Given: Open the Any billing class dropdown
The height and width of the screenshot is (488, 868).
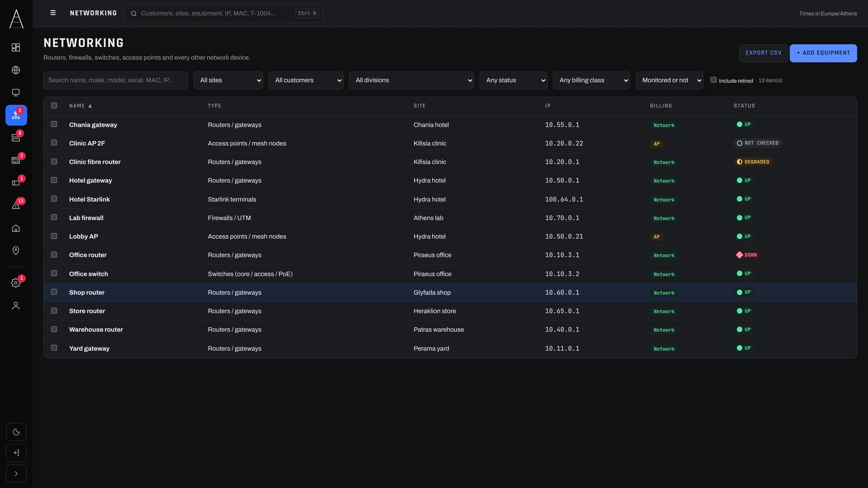Looking at the screenshot, I should pos(591,80).
